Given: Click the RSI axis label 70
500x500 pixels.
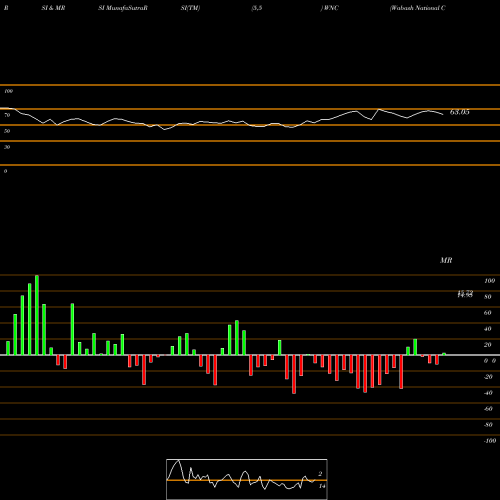Looking at the screenshot, I should click(7, 115).
